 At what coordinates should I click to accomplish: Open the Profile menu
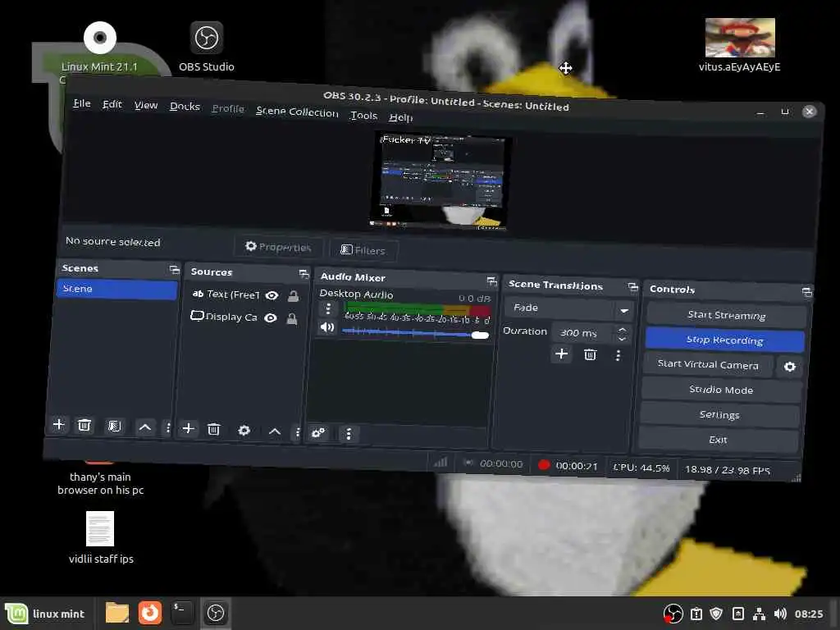click(x=228, y=108)
